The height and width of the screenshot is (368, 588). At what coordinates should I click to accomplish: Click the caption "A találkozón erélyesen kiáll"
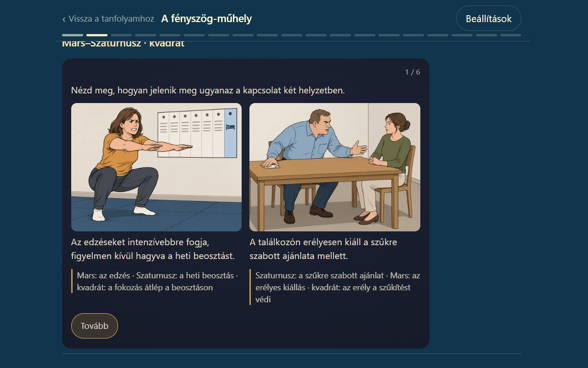(323, 249)
